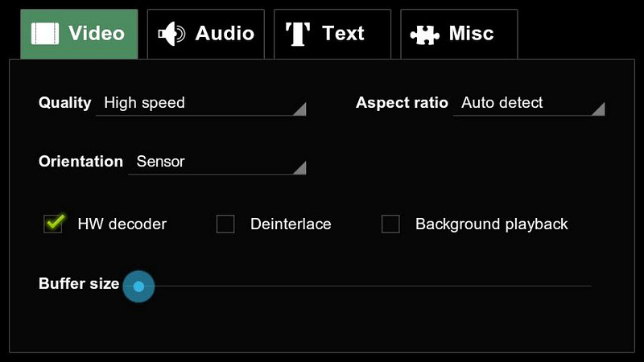Toggle the HW decoder label option

tap(122, 224)
